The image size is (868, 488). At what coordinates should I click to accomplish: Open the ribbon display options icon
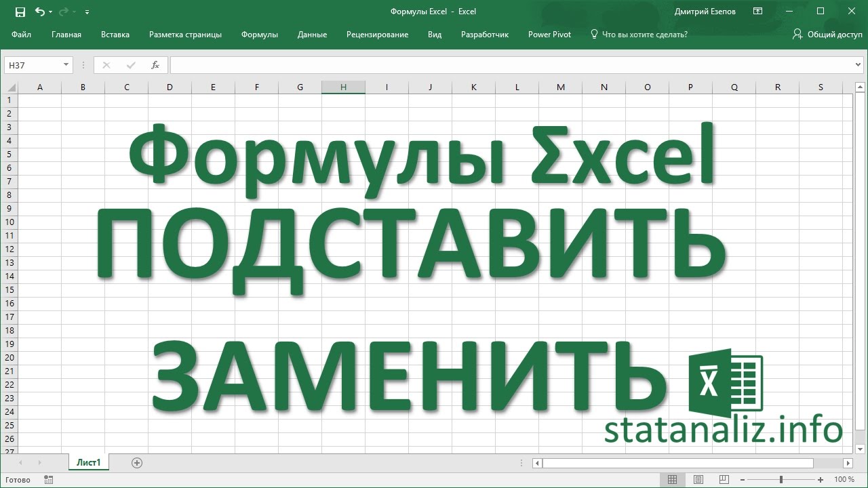tap(758, 12)
